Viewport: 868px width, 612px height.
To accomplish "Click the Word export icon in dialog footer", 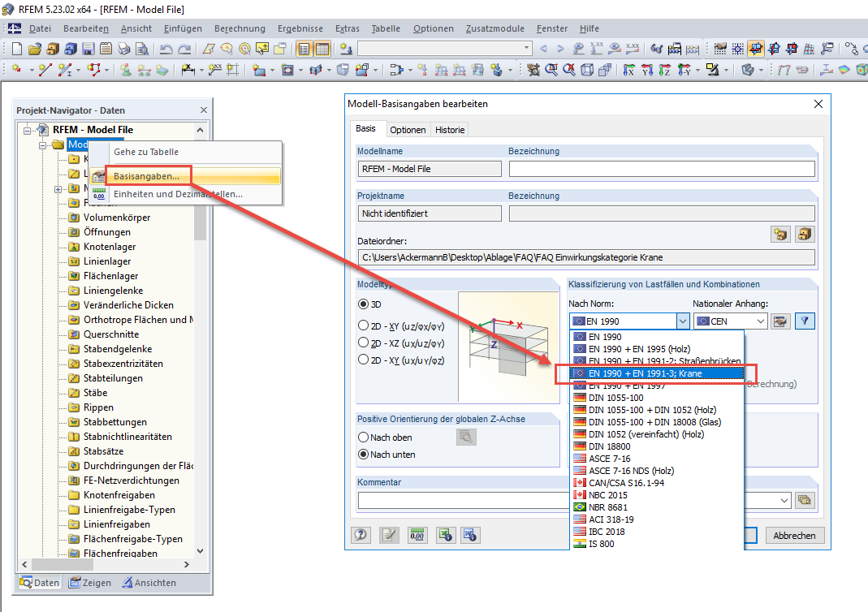I will 470,535.
